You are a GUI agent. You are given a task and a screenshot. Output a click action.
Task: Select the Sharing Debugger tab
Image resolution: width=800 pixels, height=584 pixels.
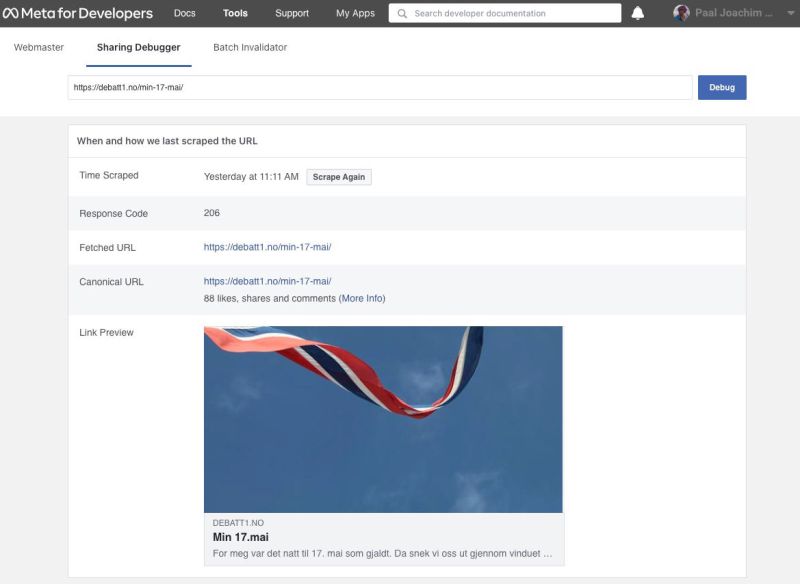point(139,47)
